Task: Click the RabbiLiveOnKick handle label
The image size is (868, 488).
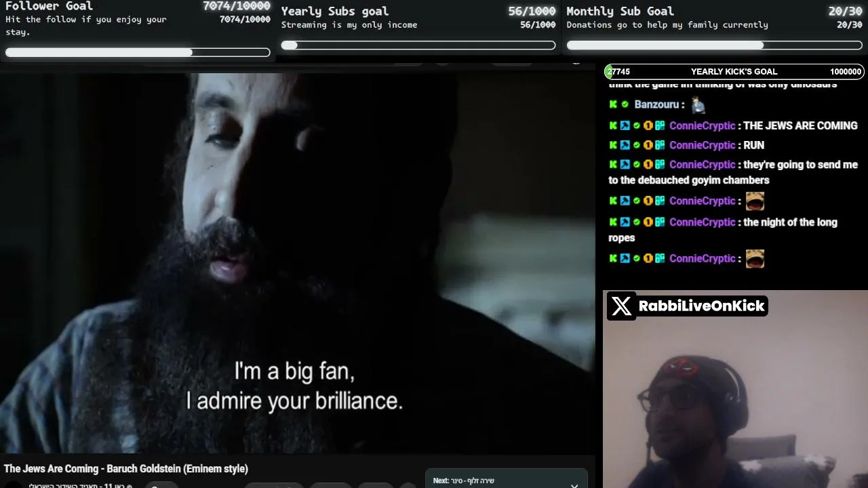Action: tap(702, 306)
